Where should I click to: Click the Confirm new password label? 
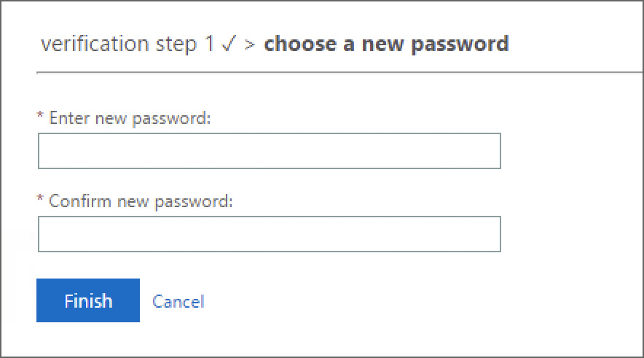pyautogui.click(x=141, y=201)
